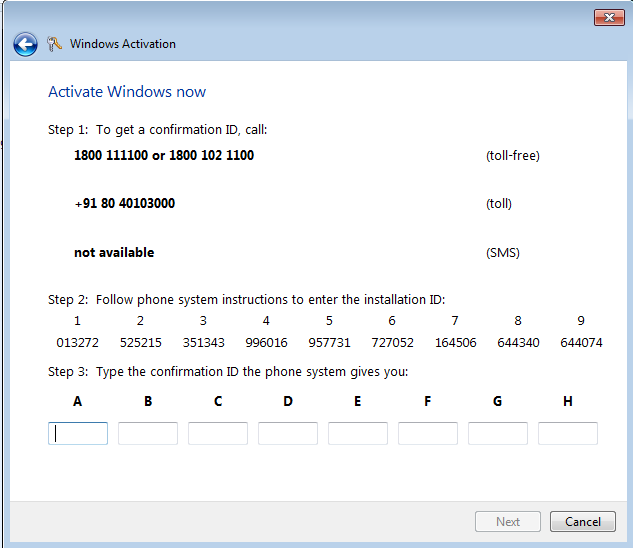Click installation ID group 644074
633x548 pixels.
581,342
